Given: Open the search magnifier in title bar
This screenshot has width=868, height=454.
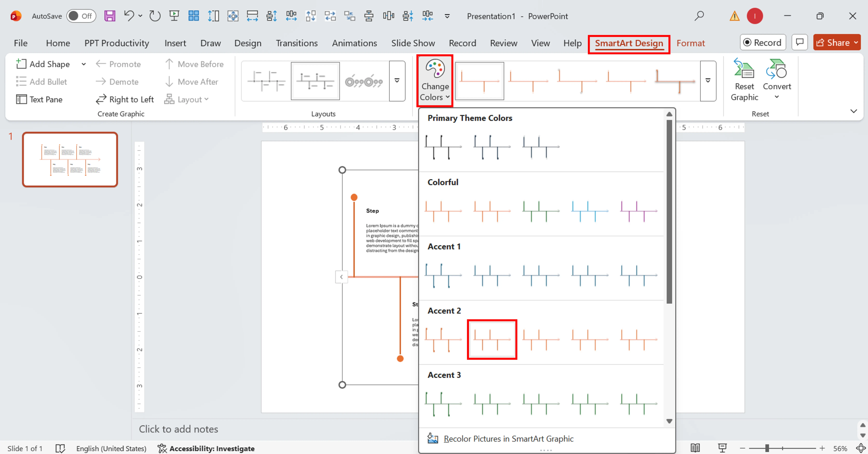Looking at the screenshot, I should point(699,16).
